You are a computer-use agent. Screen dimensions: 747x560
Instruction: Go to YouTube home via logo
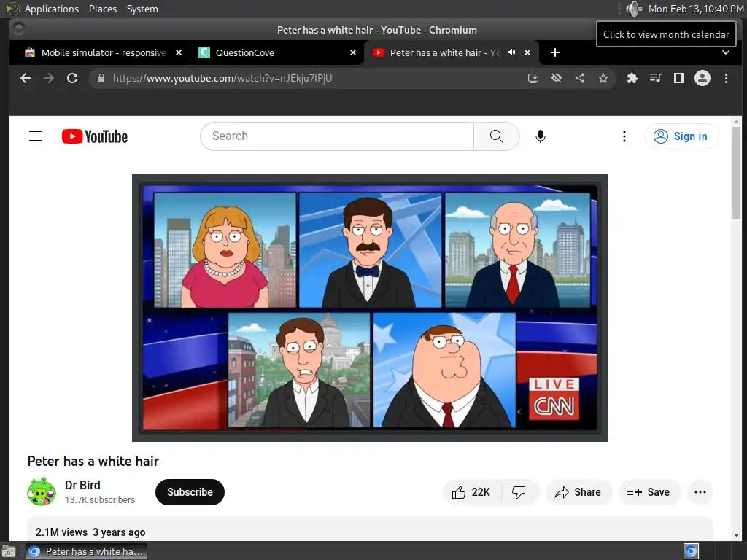pyautogui.click(x=95, y=136)
